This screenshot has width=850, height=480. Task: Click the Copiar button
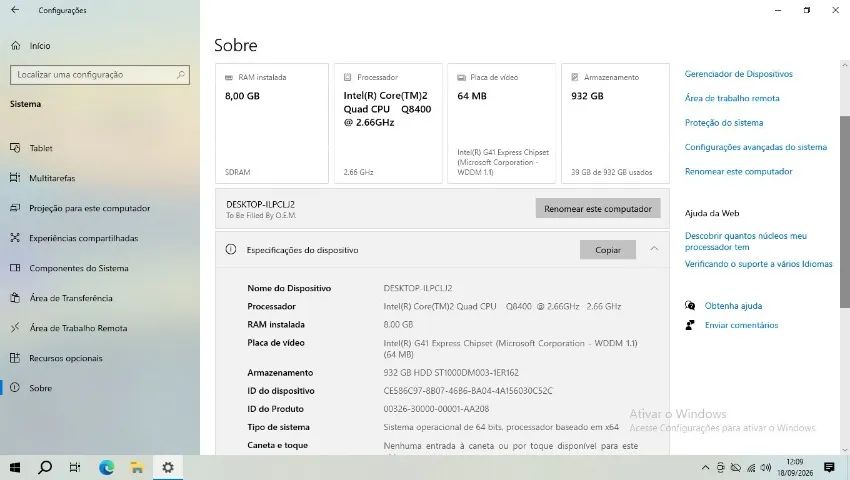click(x=608, y=249)
